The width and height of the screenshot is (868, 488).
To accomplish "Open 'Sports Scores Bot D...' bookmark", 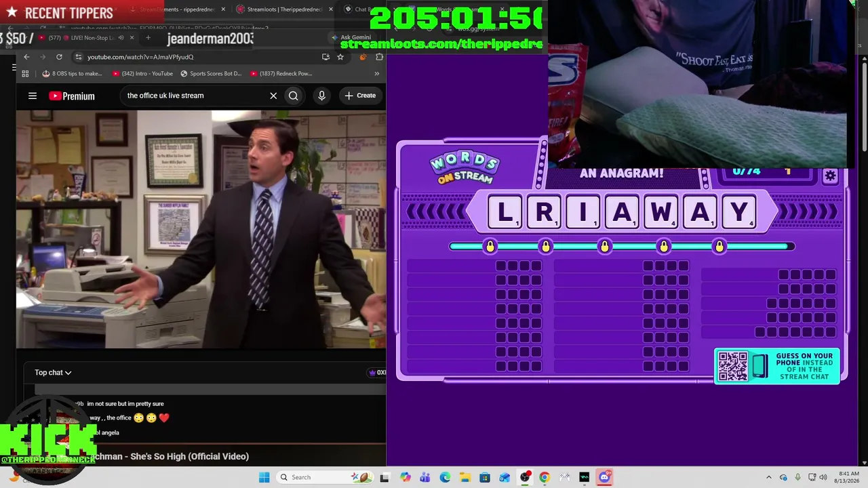I will point(210,73).
